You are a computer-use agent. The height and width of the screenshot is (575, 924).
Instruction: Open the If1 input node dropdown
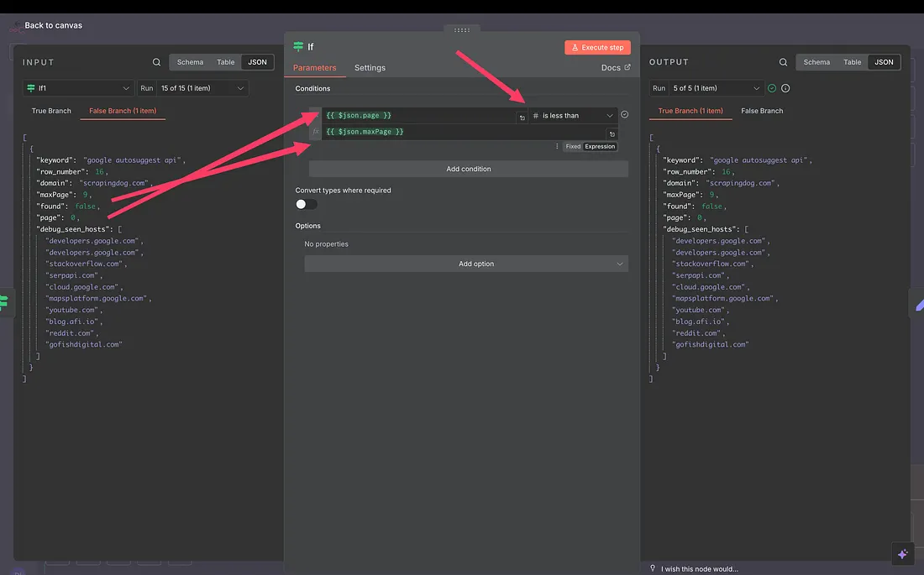click(79, 88)
